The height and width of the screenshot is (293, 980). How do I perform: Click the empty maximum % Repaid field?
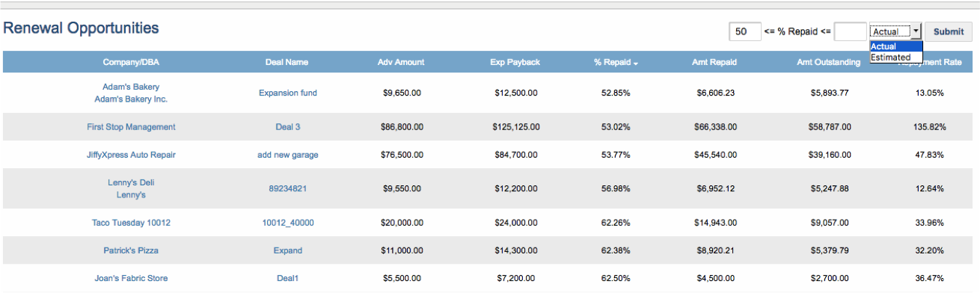pos(851,31)
